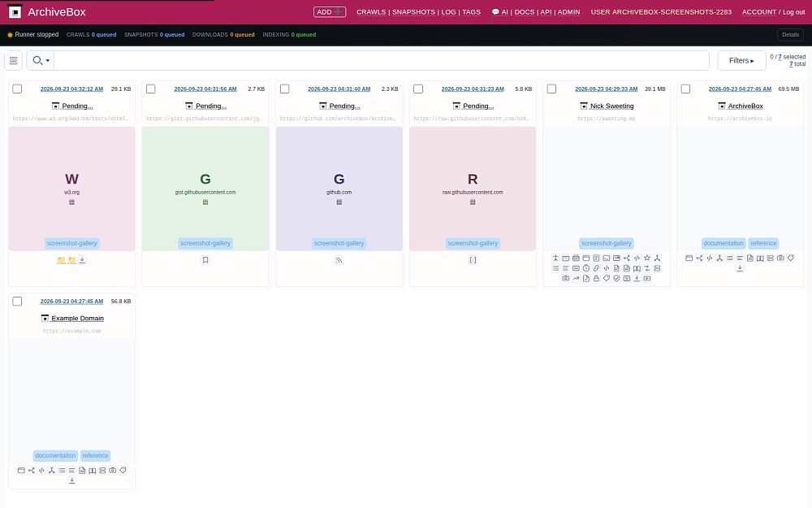Click the chain link icon in the Nick Sweeting card

point(597,268)
